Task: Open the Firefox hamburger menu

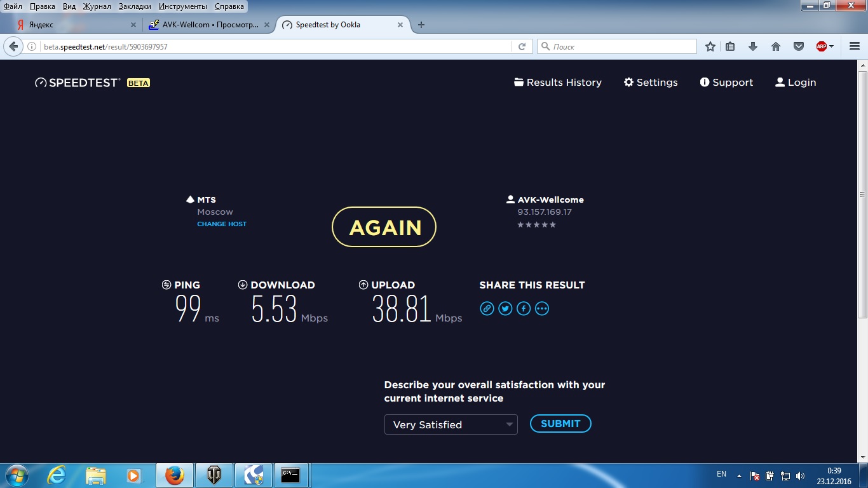Action: click(x=855, y=46)
